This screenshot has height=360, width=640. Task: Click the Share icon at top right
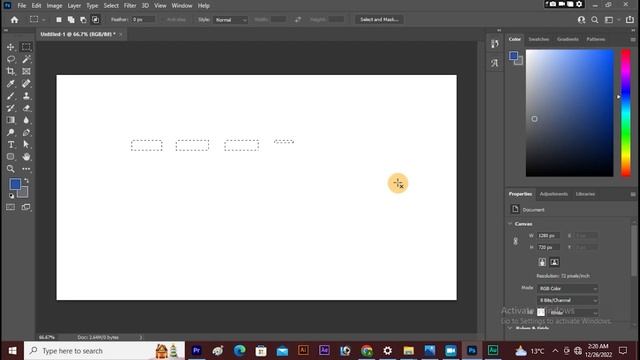pos(629,20)
